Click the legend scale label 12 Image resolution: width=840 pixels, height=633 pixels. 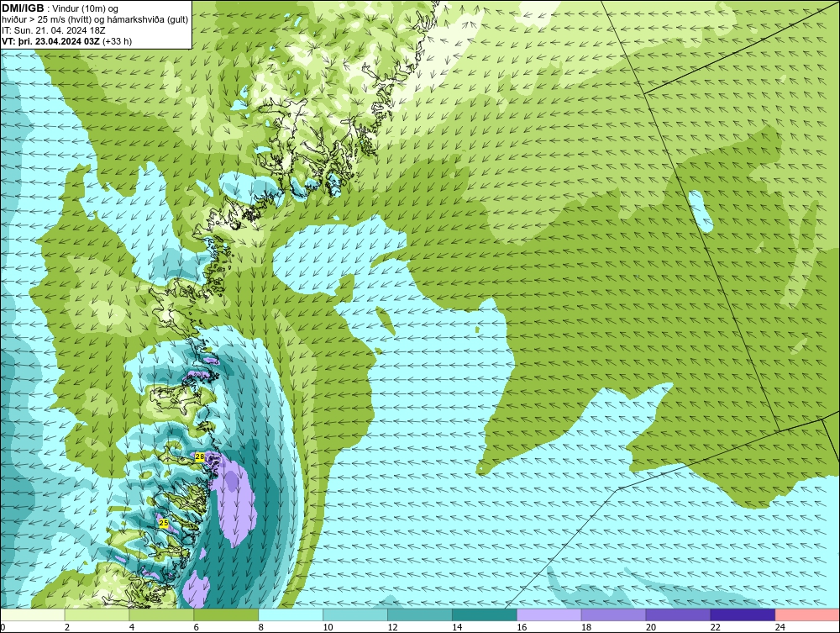click(x=392, y=627)
